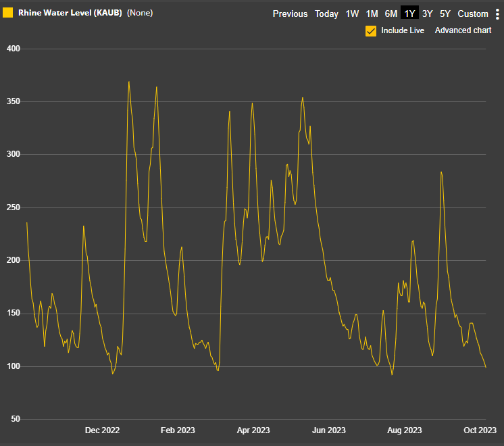This screenshot has height=446, width=504.
Task: Uncheck the Include Live checkbox
Action: (371, 31)
